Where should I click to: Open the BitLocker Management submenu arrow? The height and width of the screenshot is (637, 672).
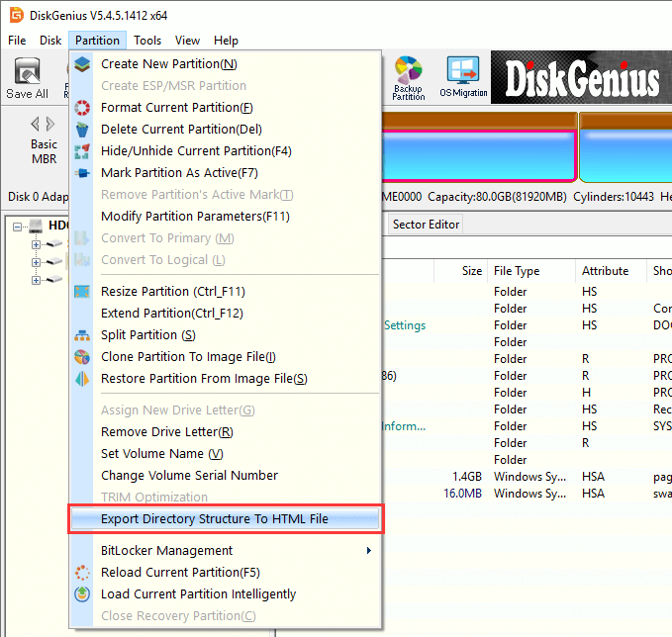368,551
